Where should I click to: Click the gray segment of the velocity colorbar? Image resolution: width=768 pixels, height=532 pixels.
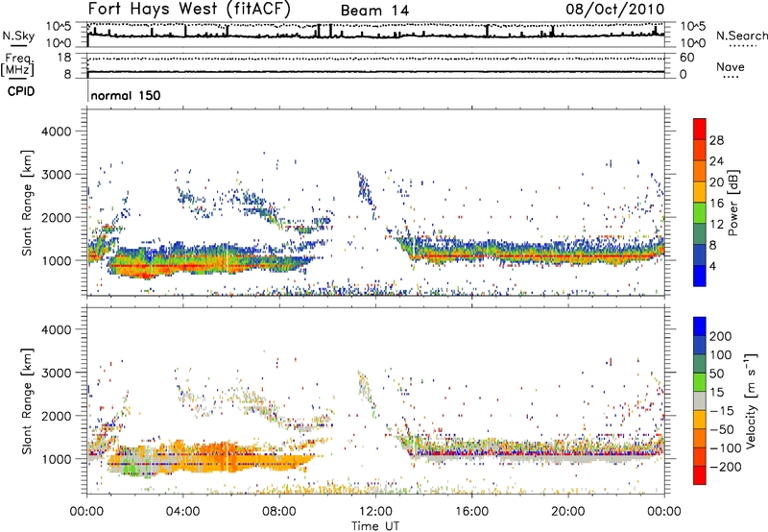[700, 400]
